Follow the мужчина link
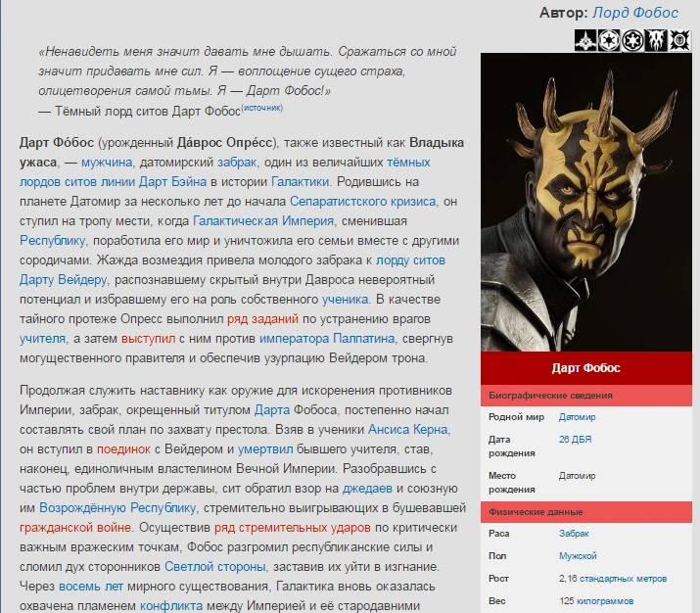The height and width of the screenshot is (613, 700). coord(107,163)
